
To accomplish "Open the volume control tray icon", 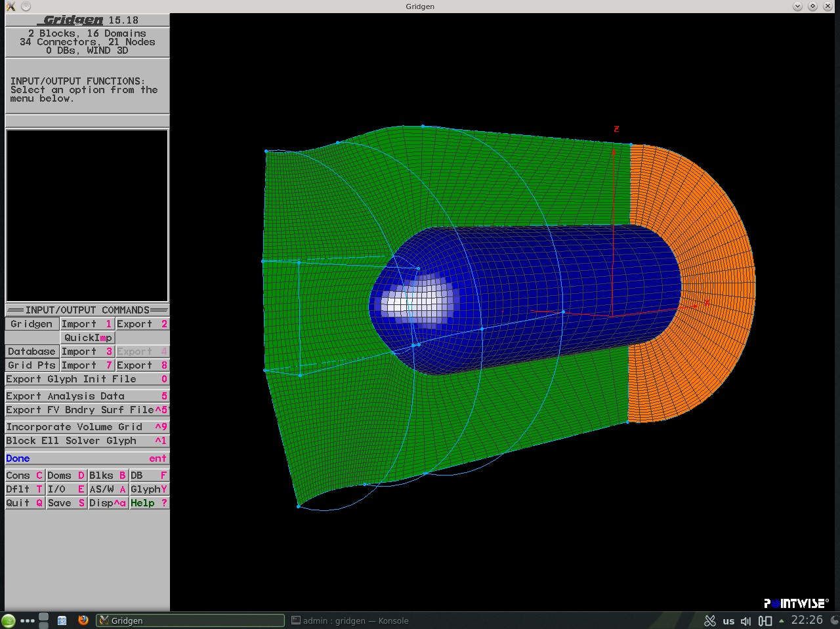I will [746, 620].
